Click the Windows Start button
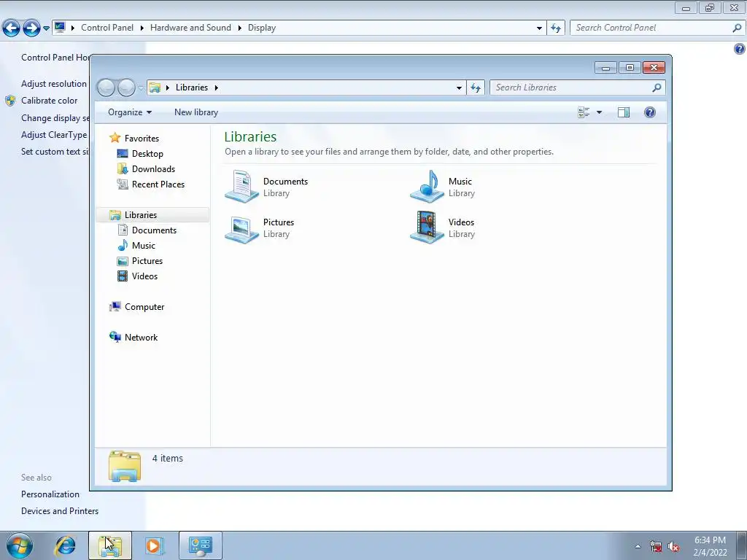The image size is (747, 560). point(19,545)
